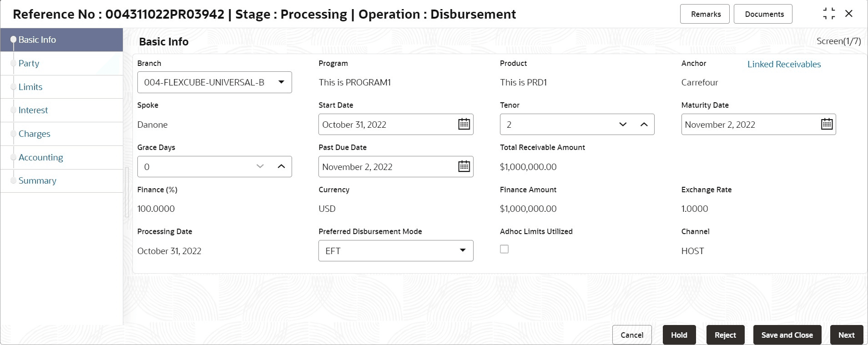
Task: Click the Remarks button
Action: [705, 14]
